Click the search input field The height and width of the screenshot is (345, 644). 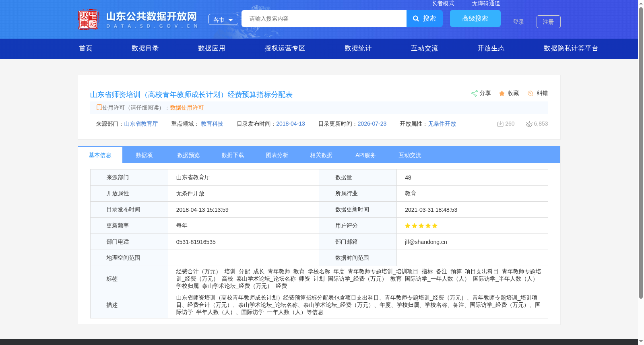point(324,19)
